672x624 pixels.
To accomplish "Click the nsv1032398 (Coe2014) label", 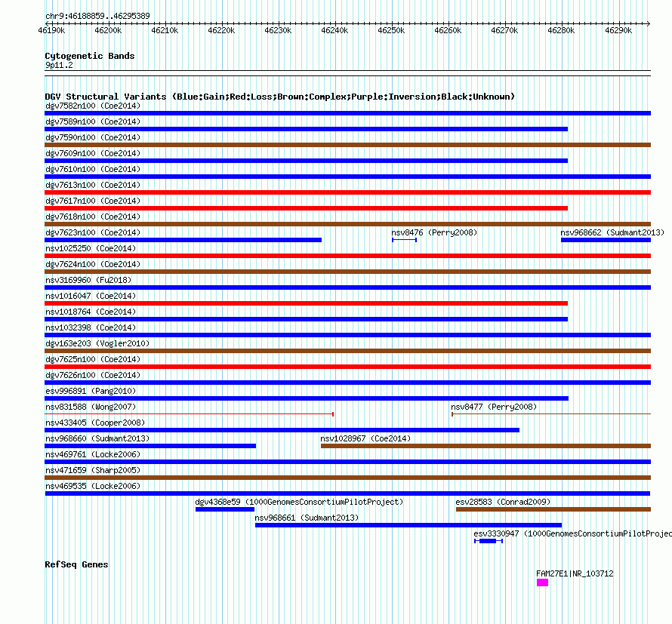I will point(91,327).
